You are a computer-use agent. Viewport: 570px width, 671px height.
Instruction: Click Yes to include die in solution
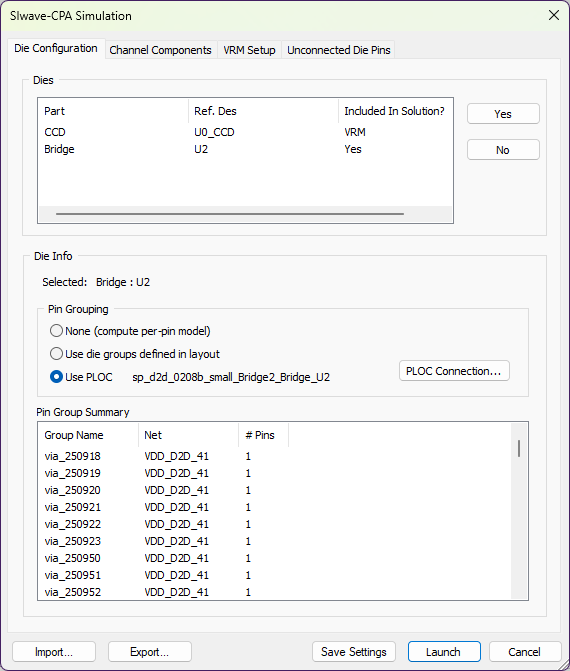503,114
